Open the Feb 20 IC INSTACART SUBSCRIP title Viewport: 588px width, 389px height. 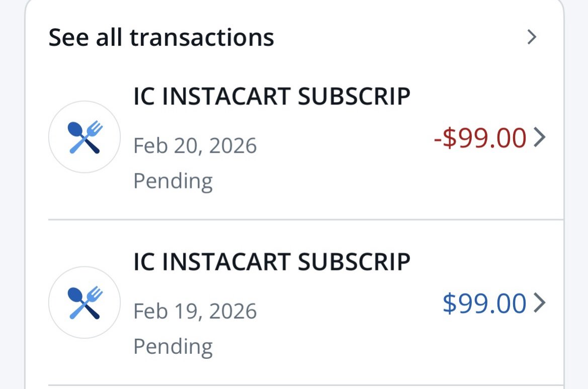[272, 96]
